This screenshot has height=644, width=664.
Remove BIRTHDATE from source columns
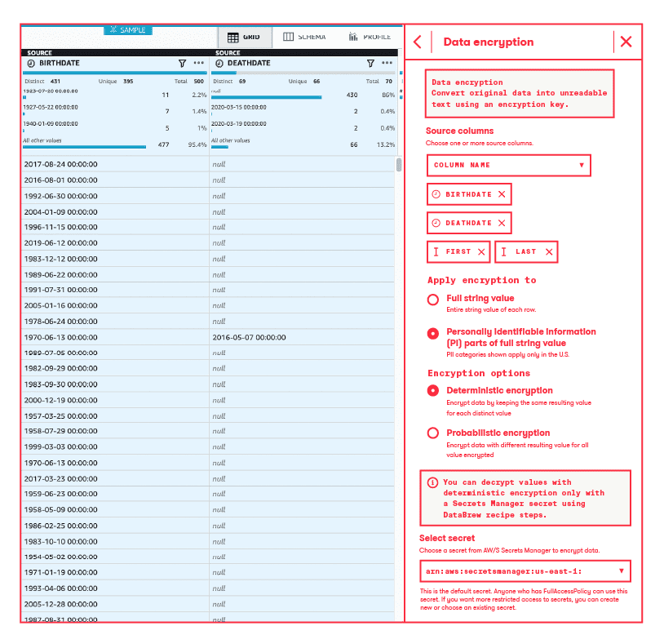[502, 194]
